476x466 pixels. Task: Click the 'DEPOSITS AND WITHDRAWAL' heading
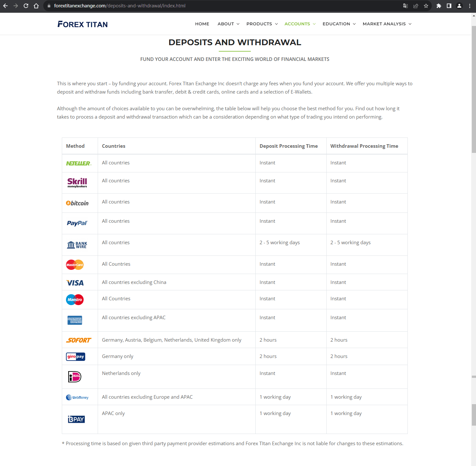click(235, 42)
